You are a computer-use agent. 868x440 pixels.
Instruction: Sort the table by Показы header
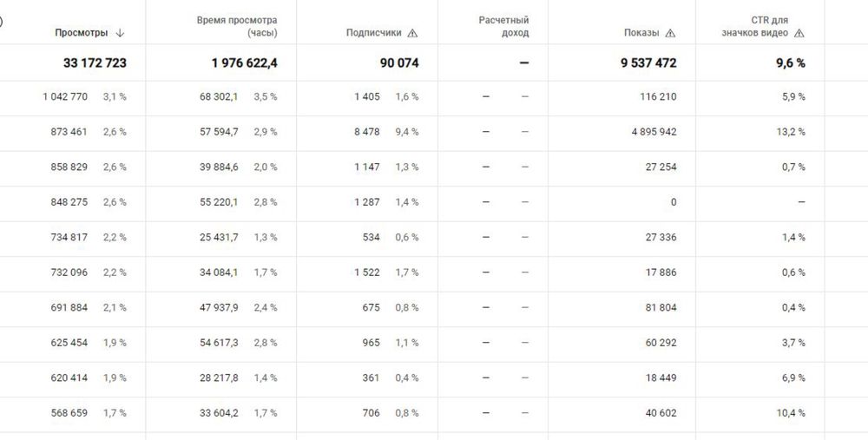coord(641,33)
